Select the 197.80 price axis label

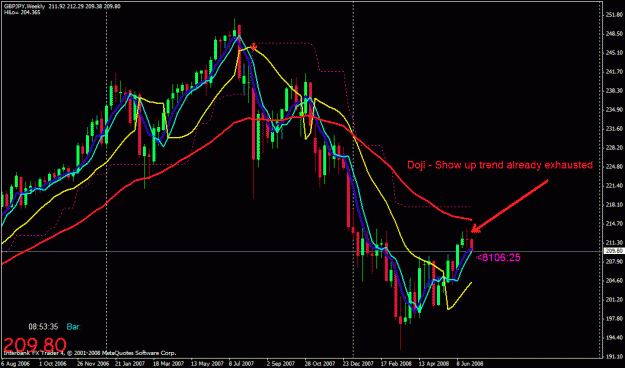coord(614,318)
